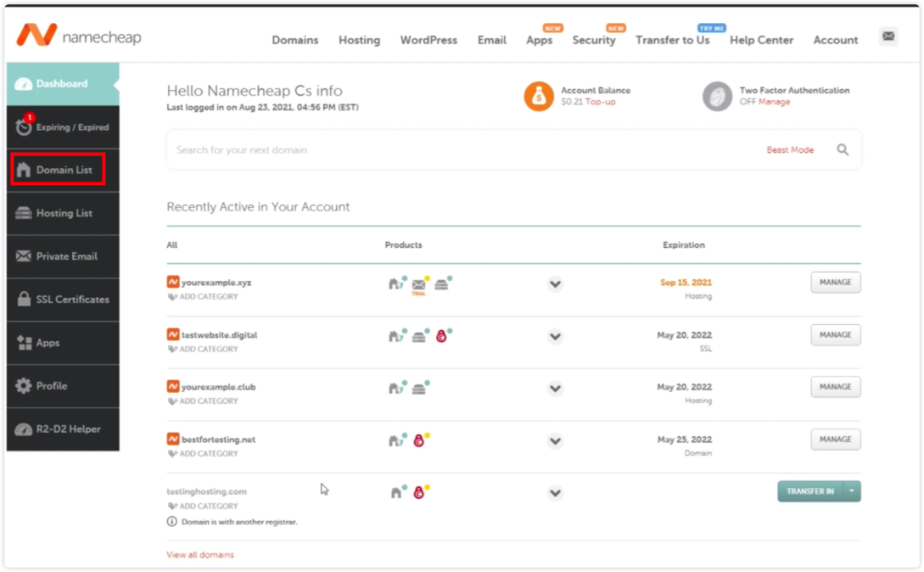Open the Account menu in top navigation
924x572 pixels.
point(836,40)
